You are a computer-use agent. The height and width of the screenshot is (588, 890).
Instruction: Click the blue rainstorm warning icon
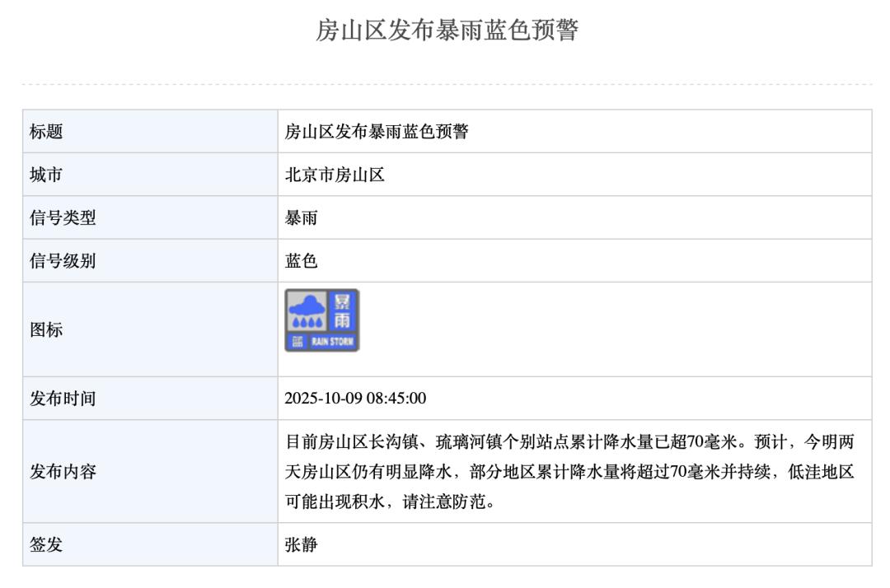[322, 320]
